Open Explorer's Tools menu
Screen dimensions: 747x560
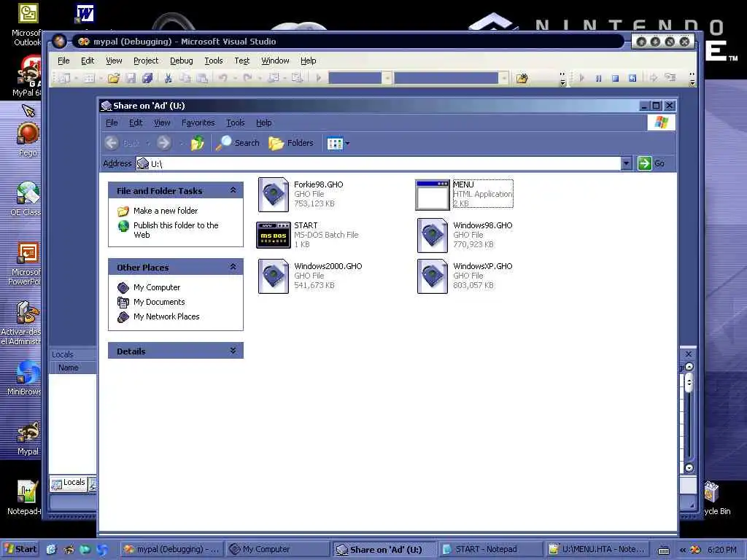236,122
